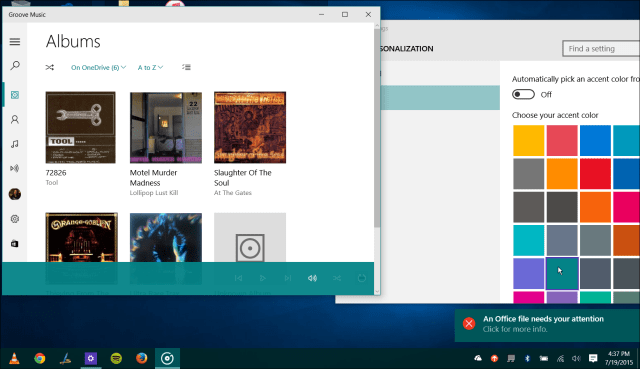Launch VLC from the taskbar

(14, 358)
